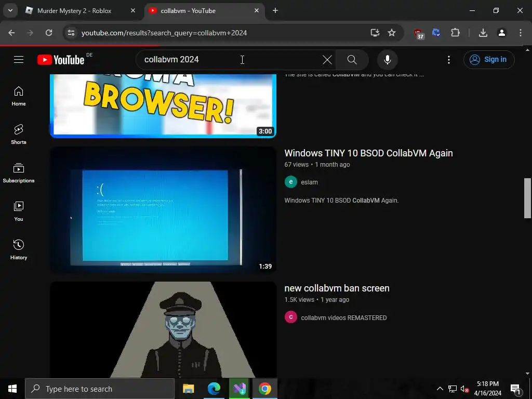The image size is (532, 399).
Task: Open the Chrome profile avatar
Action: (x=502, y=33)
